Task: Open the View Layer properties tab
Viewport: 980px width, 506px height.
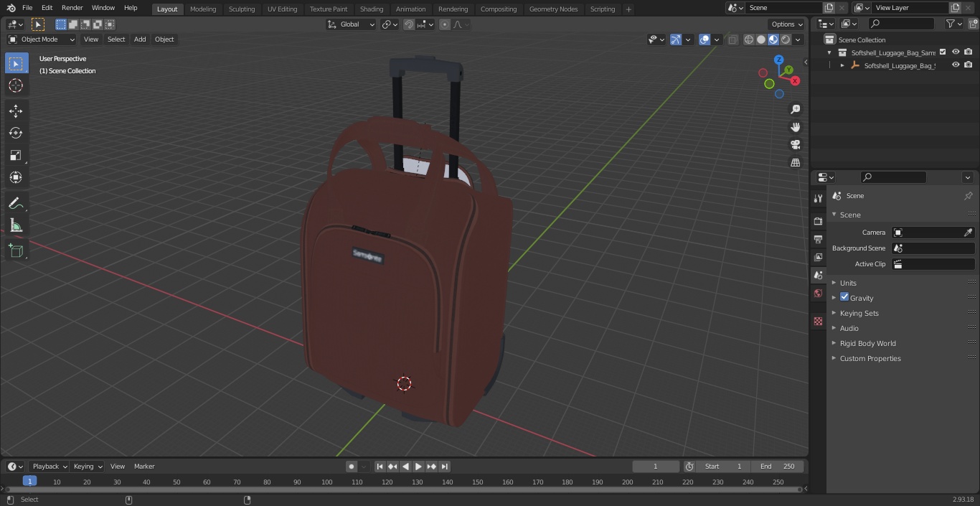Action: [x=818, y=257]
